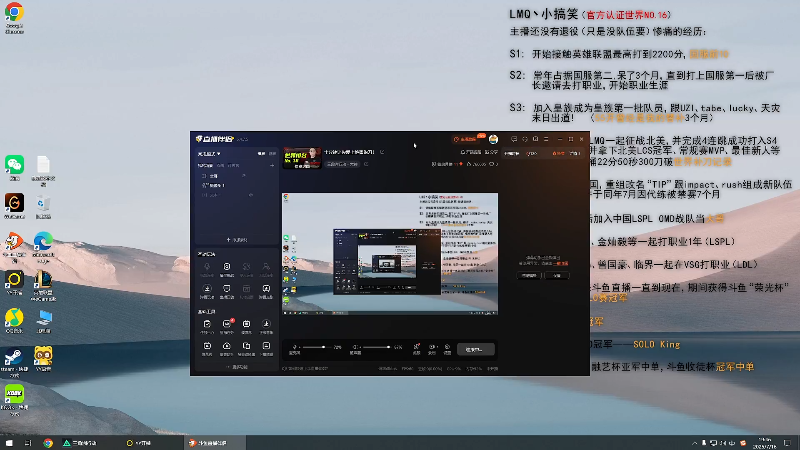Click the add source button with plus sign

click(237, 240)
